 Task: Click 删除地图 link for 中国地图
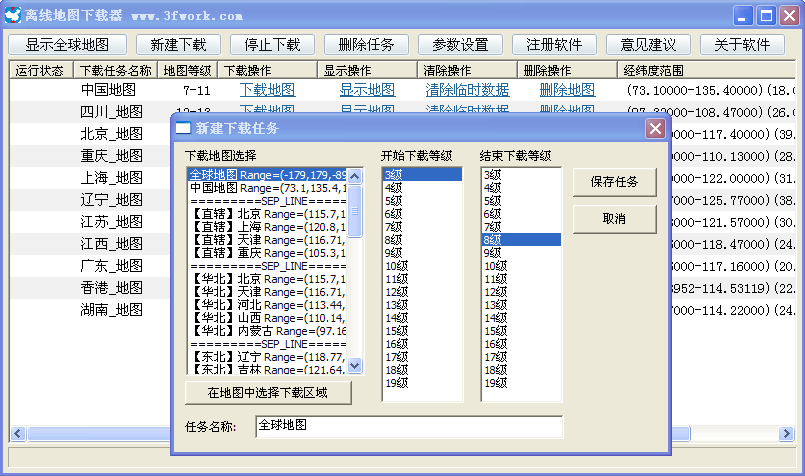[567, 90]
